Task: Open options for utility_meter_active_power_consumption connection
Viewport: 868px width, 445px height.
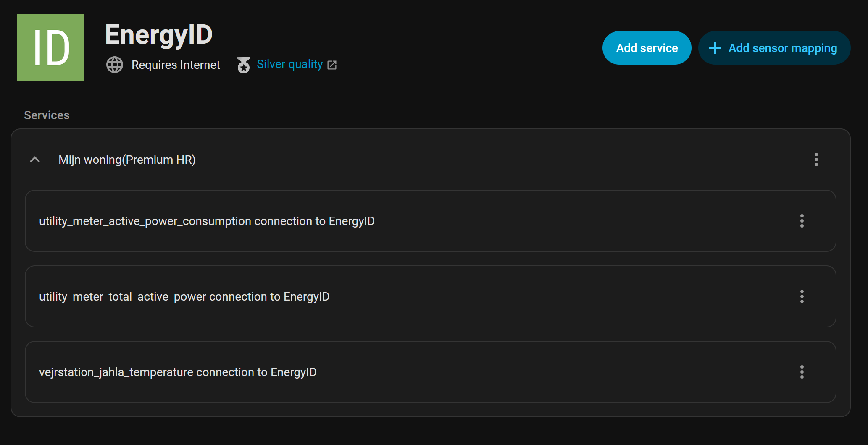Action: (x=802, y=221)
